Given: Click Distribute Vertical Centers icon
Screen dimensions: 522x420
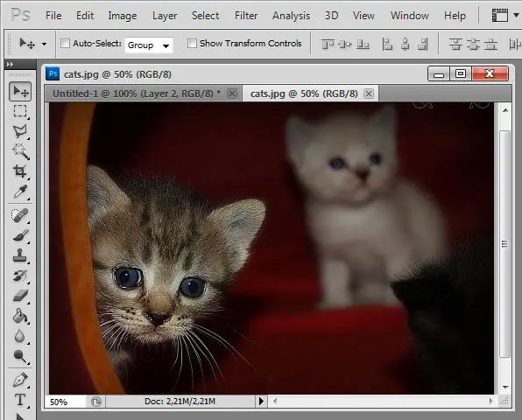Looking at the screenshot, I should click(x=473, y=44).
